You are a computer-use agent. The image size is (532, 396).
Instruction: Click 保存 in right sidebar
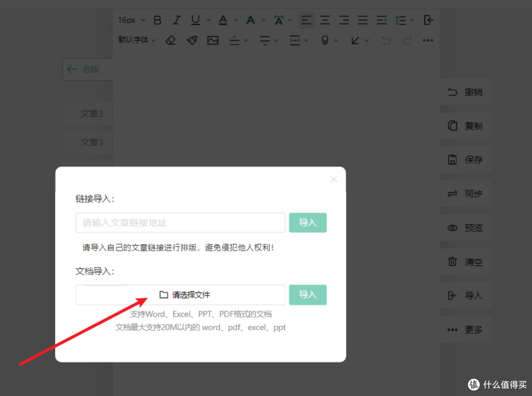tap(465, 160)
